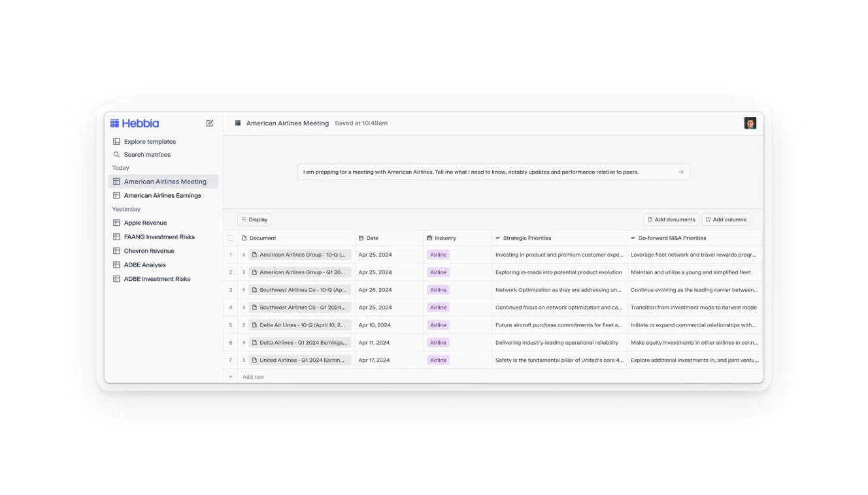The height and width of the screenshot is (495, 868).
Task: Select the 'Apr 26, 2024' date cell
Action: coord(389,290)
